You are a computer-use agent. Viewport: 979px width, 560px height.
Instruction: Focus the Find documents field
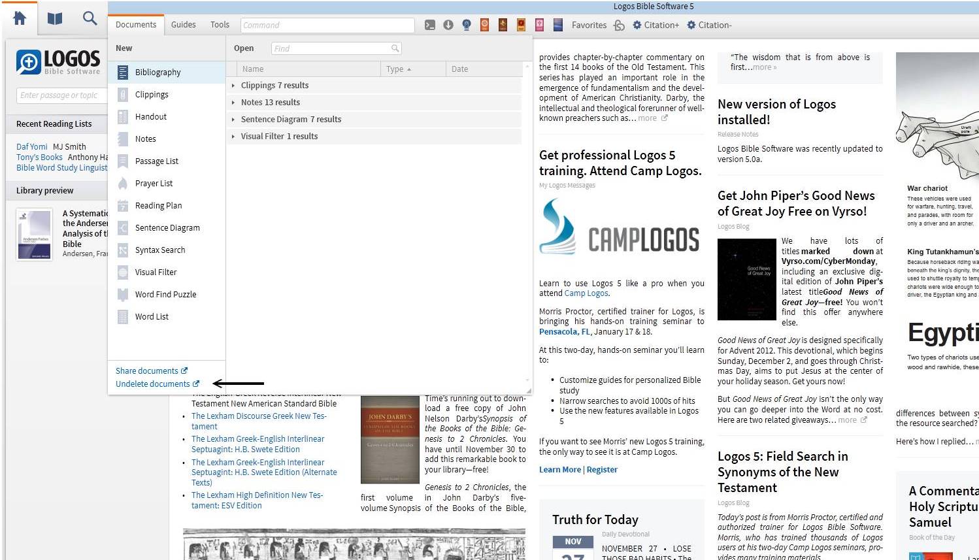click(x=336, y=48)
